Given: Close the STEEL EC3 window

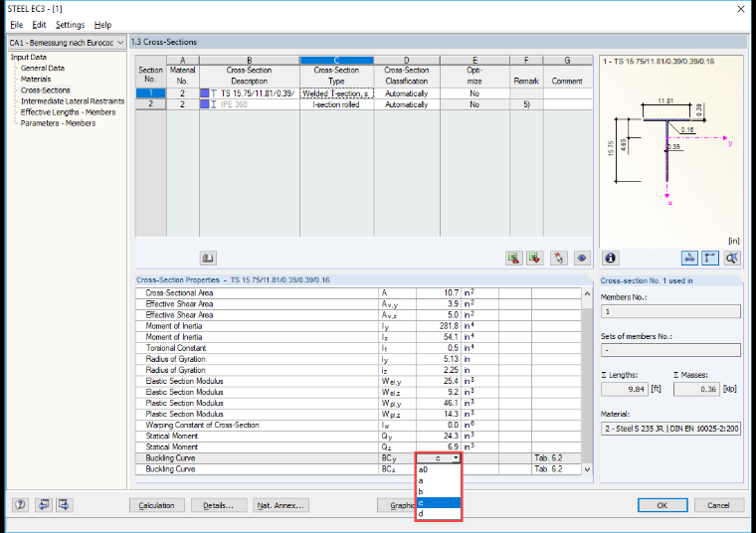Looking at the screenshot, I should 741,9.
